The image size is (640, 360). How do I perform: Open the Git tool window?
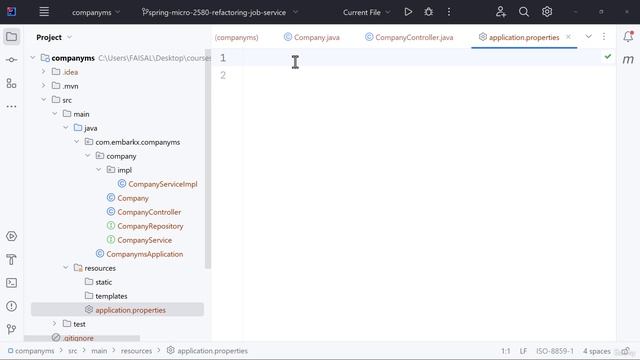click(x=11, y=329)
